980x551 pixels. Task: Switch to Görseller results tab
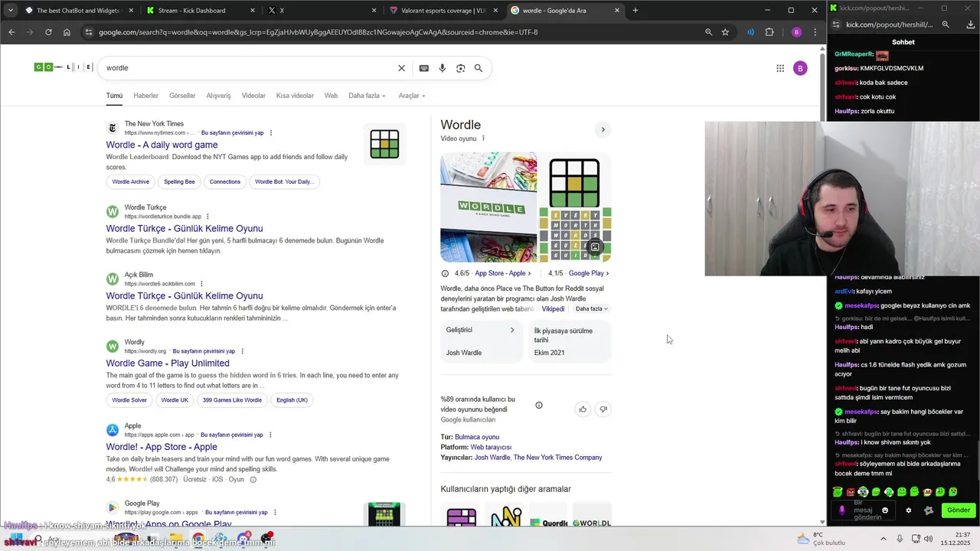pos(182,96)
